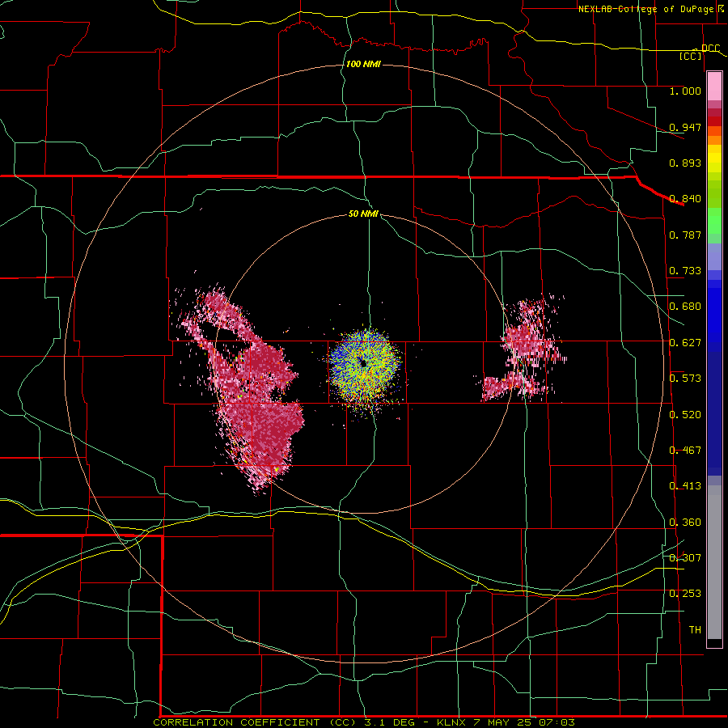Click the 0.627 scale value

click(685, 343)
